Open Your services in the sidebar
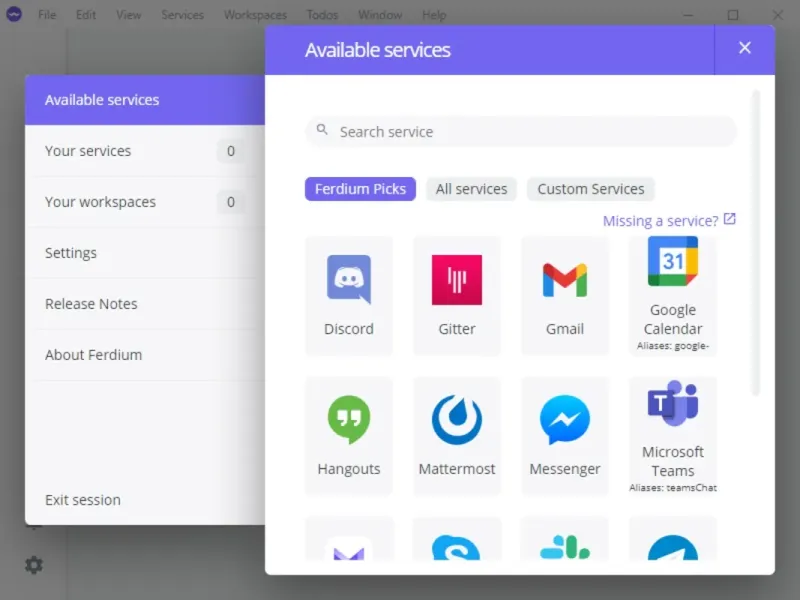Viewport: 800px width, 600px height. tap(145, 151)
